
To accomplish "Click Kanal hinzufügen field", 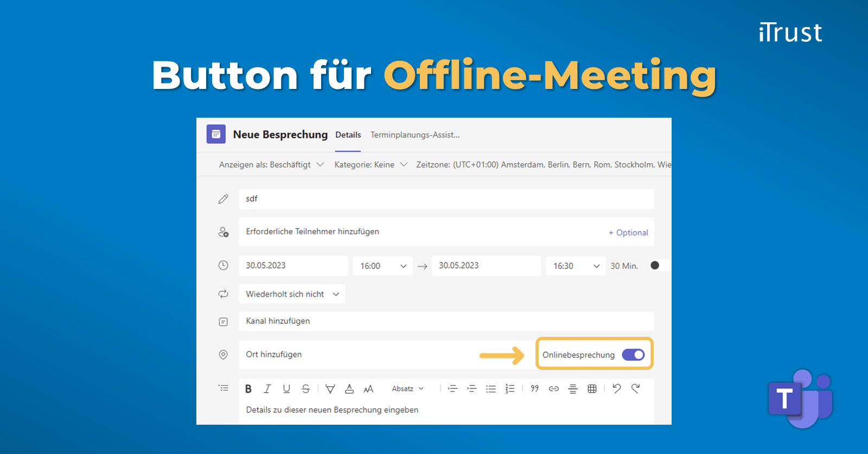I will coord(446,321).
